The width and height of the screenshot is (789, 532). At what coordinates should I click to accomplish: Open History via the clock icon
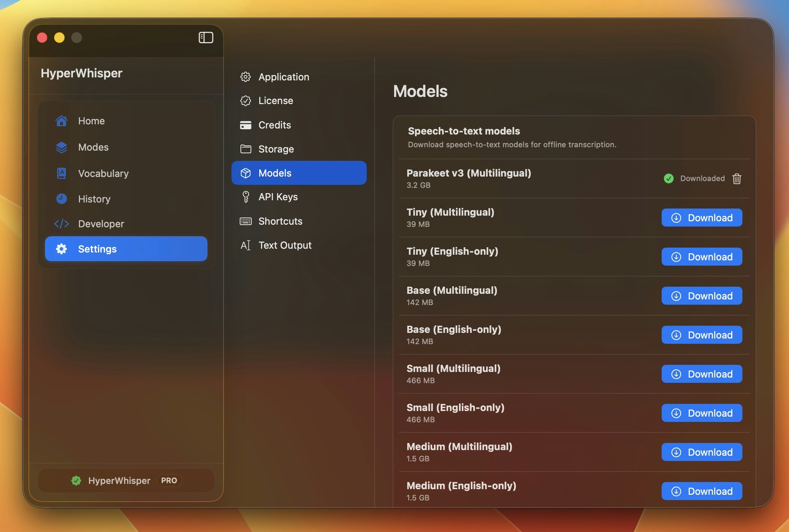pyautogui.click(x=61, y=199)
